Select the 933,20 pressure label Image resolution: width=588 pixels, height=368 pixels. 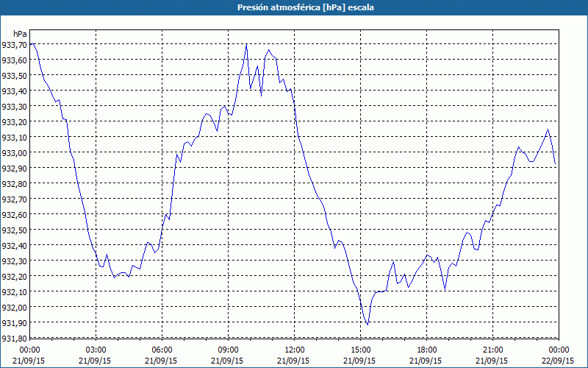pyautogui.click(x=14, y=121)
